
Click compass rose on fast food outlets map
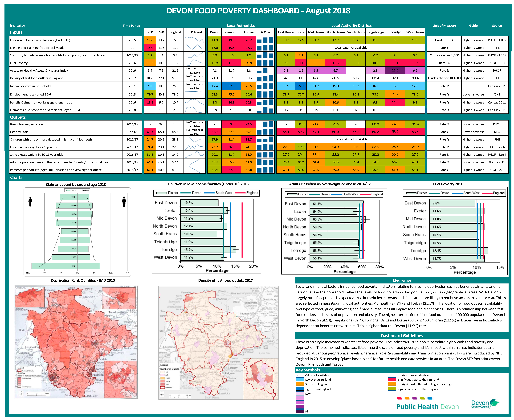pyautogui.click(x=162, y=395)
